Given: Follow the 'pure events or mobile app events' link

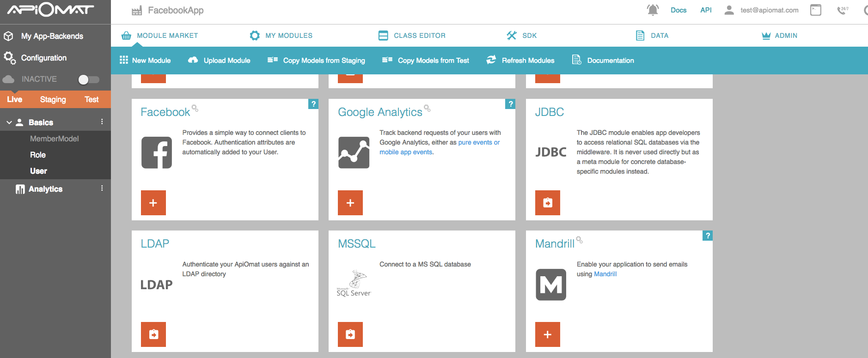Looking at the screenshot, I should 439,147.
